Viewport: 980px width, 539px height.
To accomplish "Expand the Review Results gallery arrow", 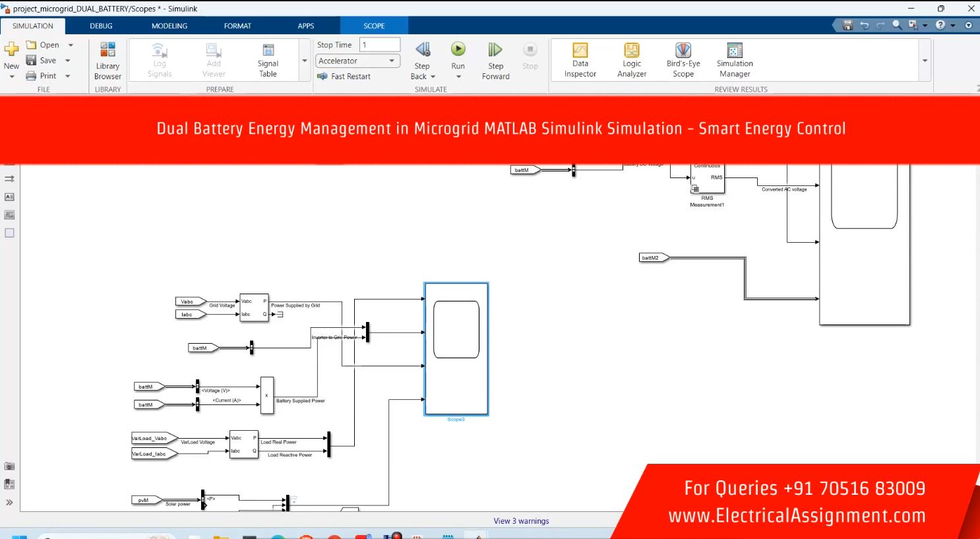I will [x=925, y=61].
